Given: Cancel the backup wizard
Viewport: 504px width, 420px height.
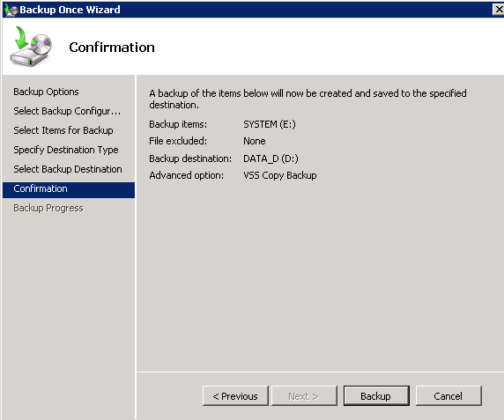Looking at the screenshot, I should 448,396.
